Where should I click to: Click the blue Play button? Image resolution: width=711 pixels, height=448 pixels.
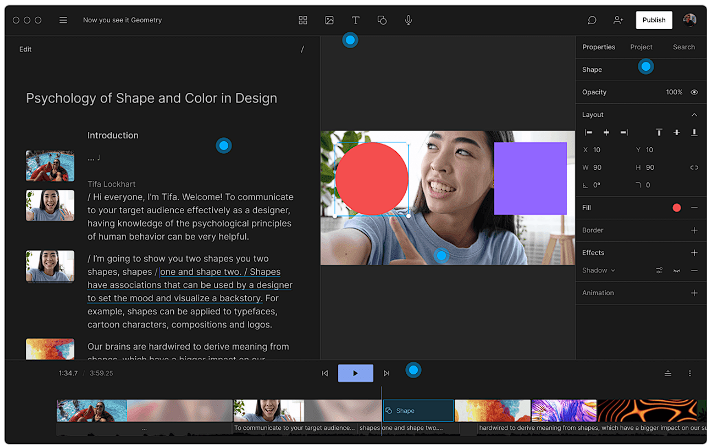(356, 373)
